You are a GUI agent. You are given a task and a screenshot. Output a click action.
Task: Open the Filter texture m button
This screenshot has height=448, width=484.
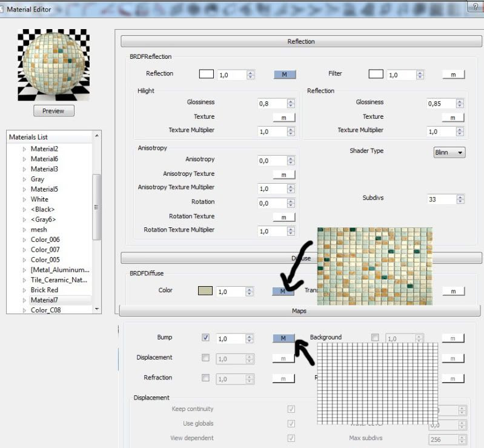453,75
